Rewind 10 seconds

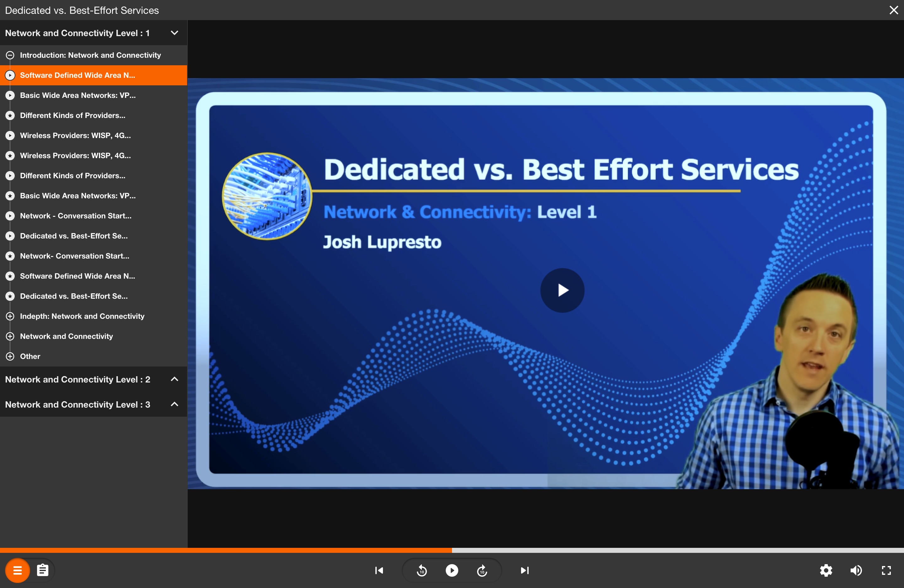pyautogui.click(x=422, y=570)
